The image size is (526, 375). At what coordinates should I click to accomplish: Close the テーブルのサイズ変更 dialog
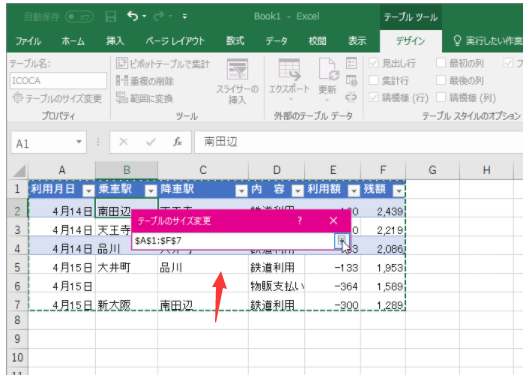tap(333, 221)
